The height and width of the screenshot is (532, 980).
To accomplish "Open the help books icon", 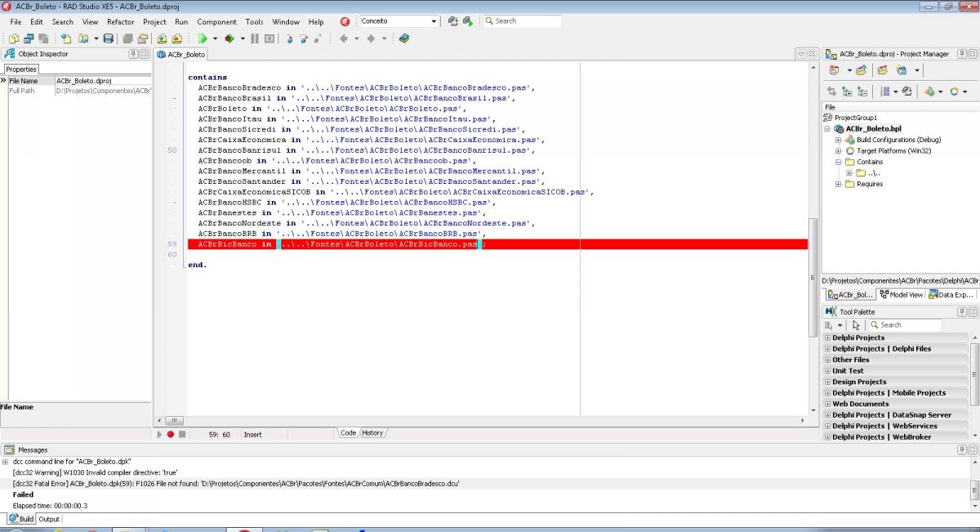I will pyautogui.click(x=404, y=38).
